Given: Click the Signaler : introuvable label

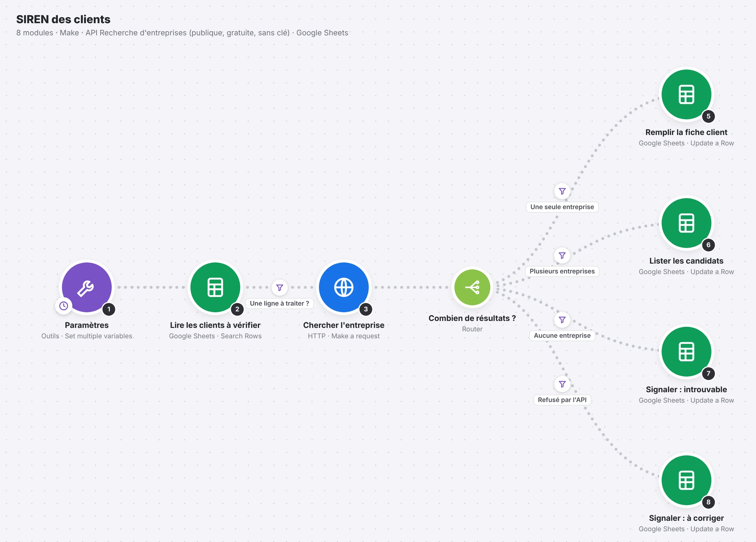Looking at the screenshot, I should pos(686,389).
